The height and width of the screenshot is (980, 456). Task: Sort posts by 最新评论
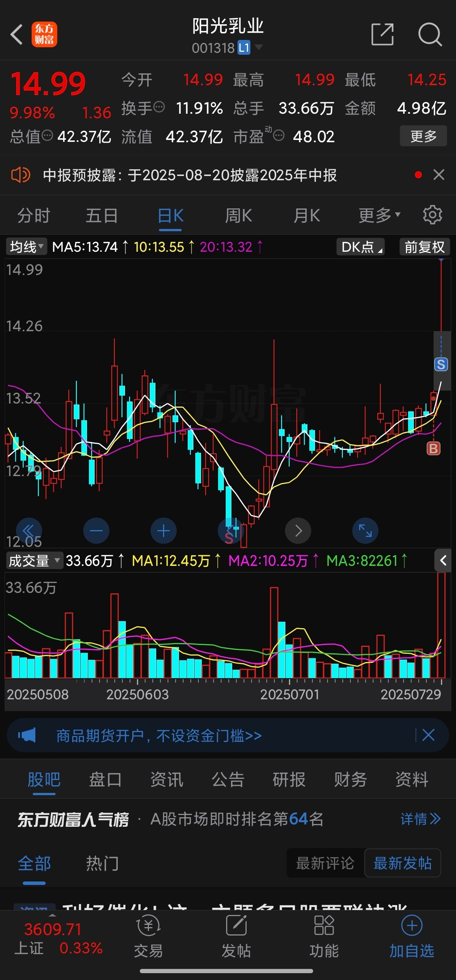(x=325, y=863)
